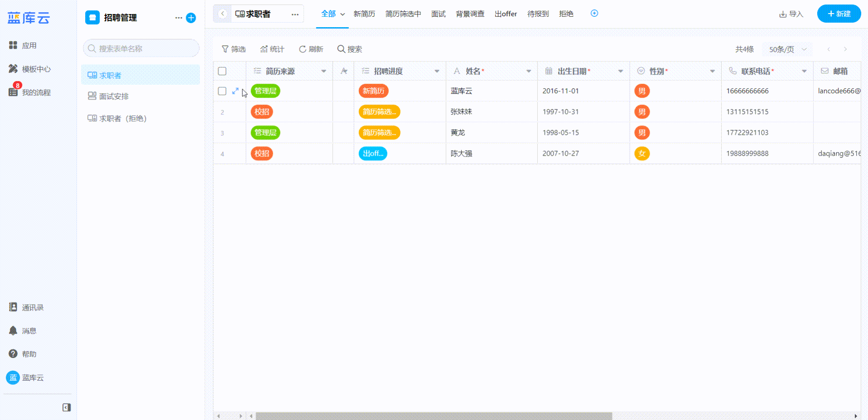
Task: Click the email lancode666@ cell
Action: coord(838,91)
